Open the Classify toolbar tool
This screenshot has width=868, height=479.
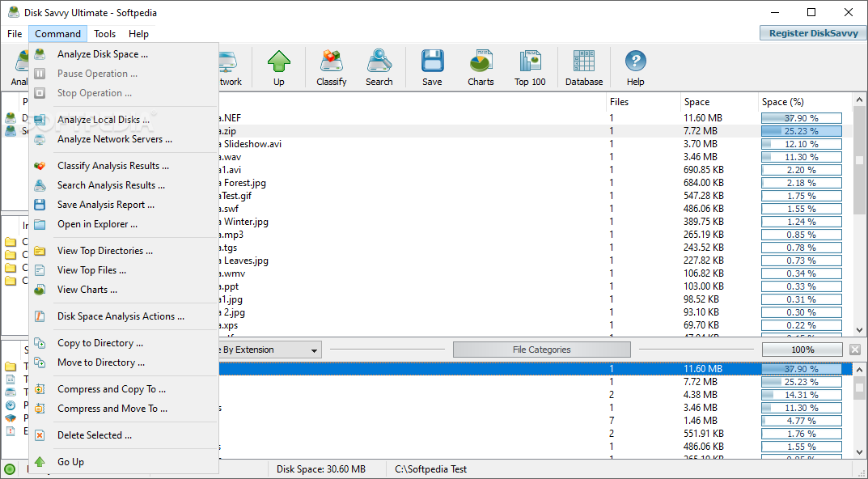[x=331, y=67]
